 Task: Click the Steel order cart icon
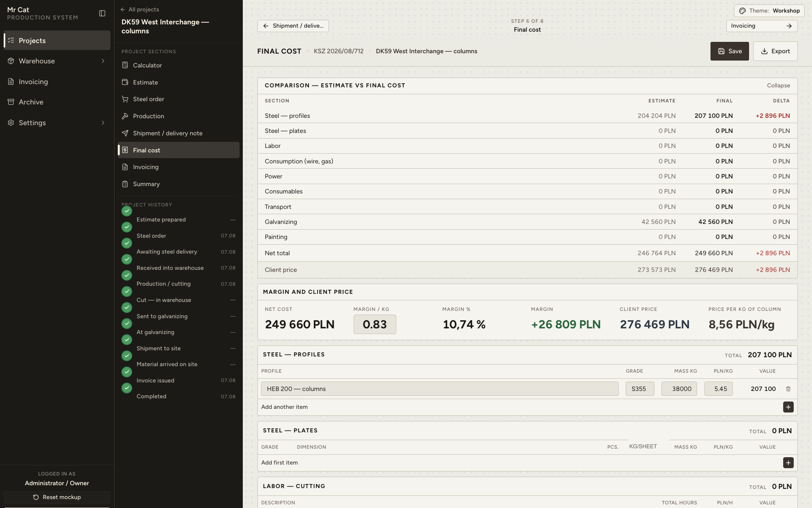(x=125, y=99)
